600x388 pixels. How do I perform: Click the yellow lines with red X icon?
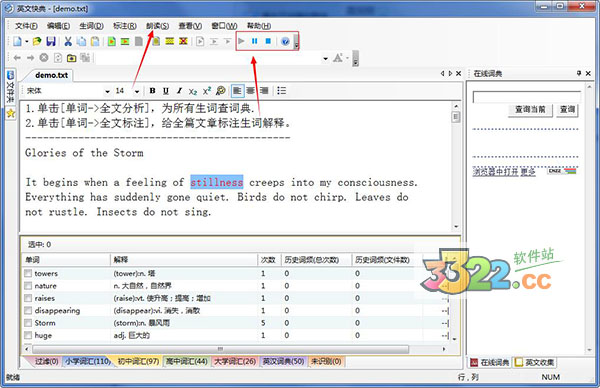183,41
